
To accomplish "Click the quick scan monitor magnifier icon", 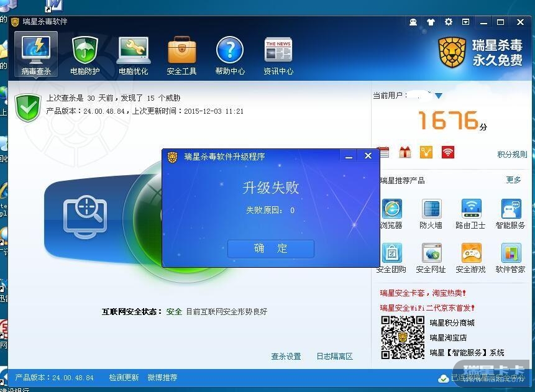I will point(85,217).
